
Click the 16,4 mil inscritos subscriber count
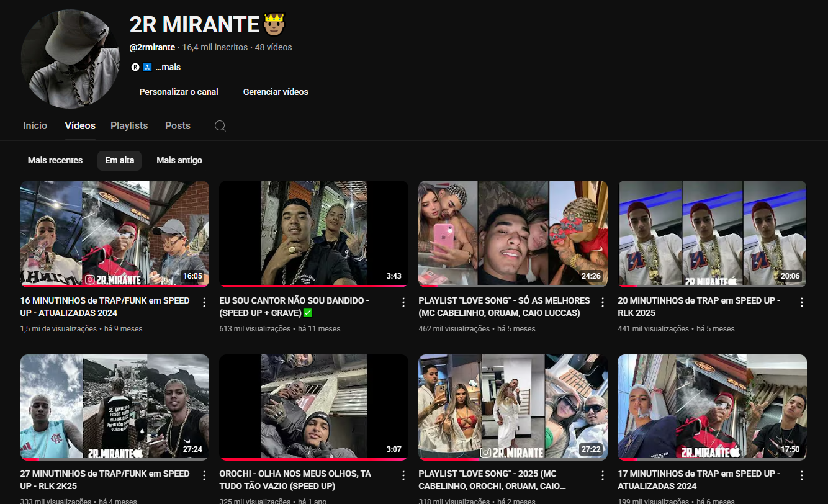pyautogui.click(x=215, y=47)
